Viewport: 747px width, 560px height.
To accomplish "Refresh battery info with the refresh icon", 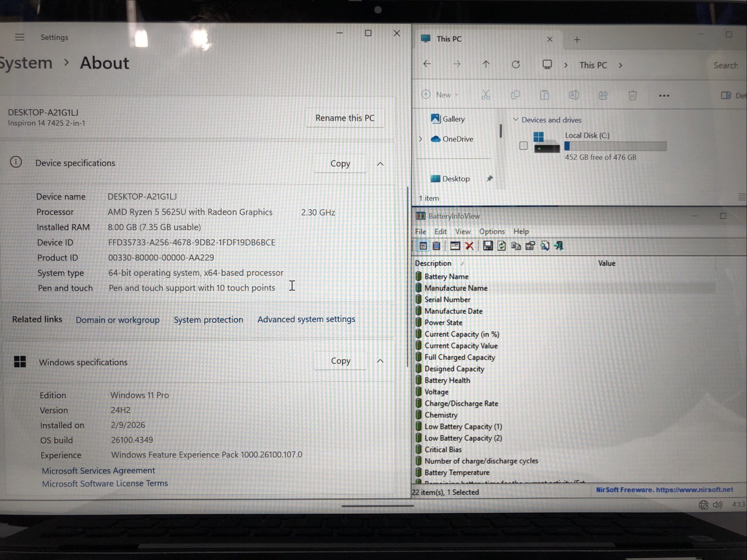I will (x=502, y=246).
